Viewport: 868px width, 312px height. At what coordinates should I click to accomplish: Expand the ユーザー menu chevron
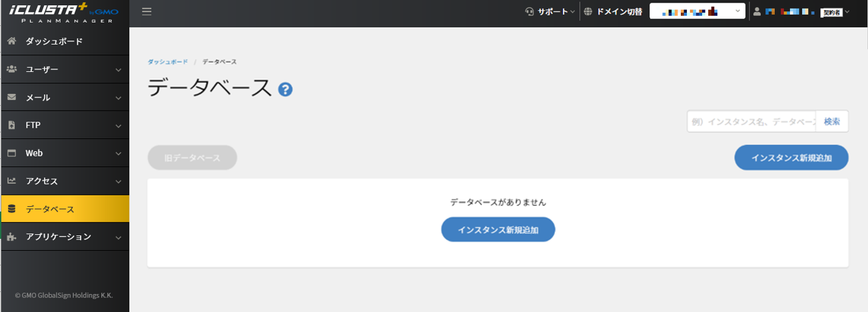tap(118, 70)
